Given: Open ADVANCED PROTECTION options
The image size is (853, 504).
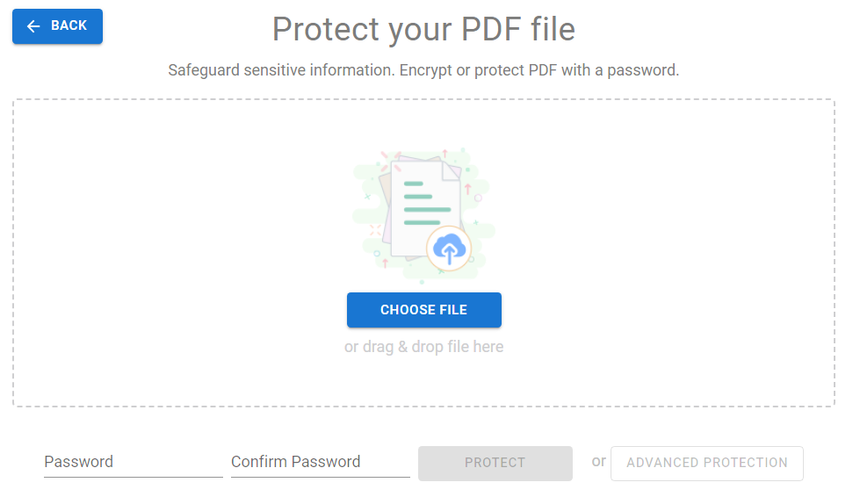Looking at the screenshot, I should [706, 463].
